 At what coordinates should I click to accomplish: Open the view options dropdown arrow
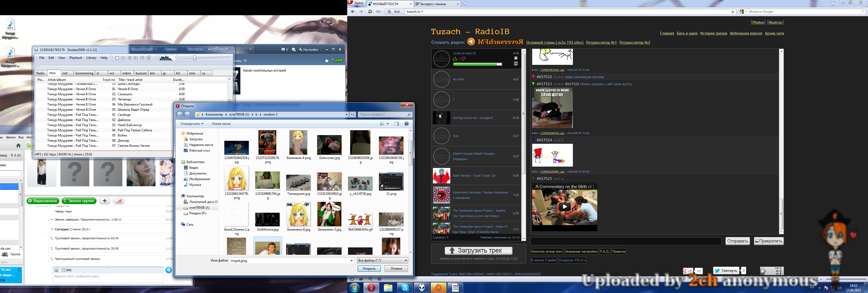pos(388,124)
